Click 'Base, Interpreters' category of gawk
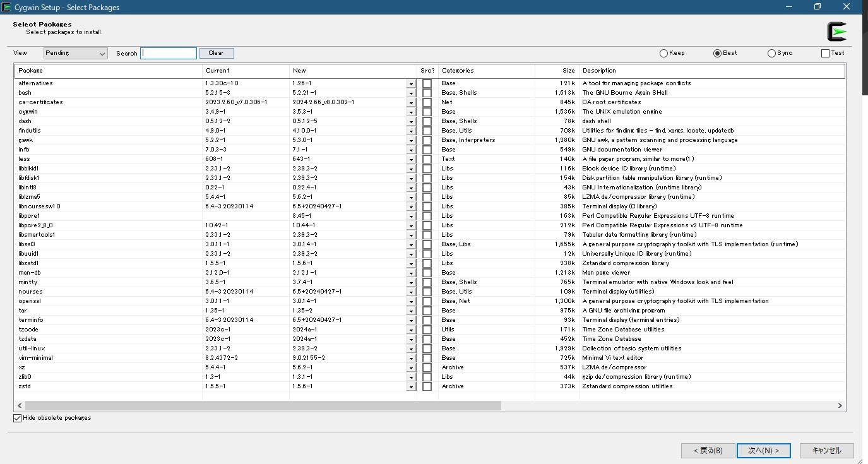This screenshot has height=464, width=868. (468, 140)
